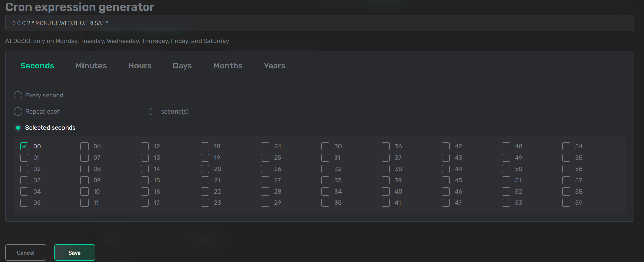Open the Hours tab
The width and height of the screenshot is (644, 262).
click(140, 66)
